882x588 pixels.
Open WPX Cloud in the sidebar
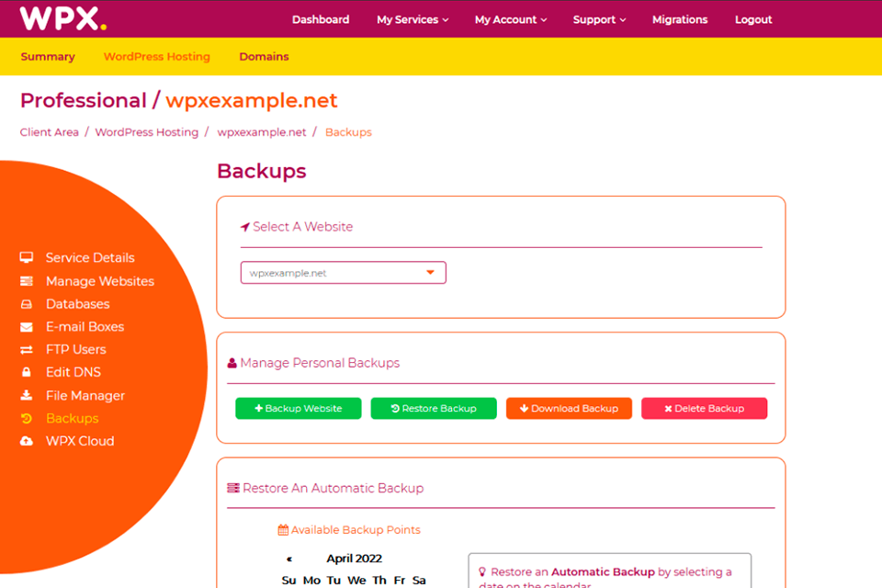coord(80,441)
